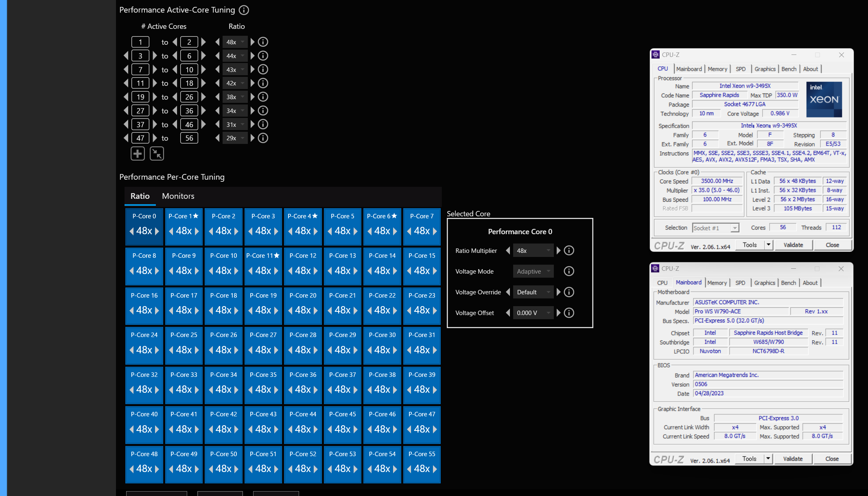Open info icon for the 43x ratio row
Viewport: 868px width, 496px height.
(x=263, y=70)
